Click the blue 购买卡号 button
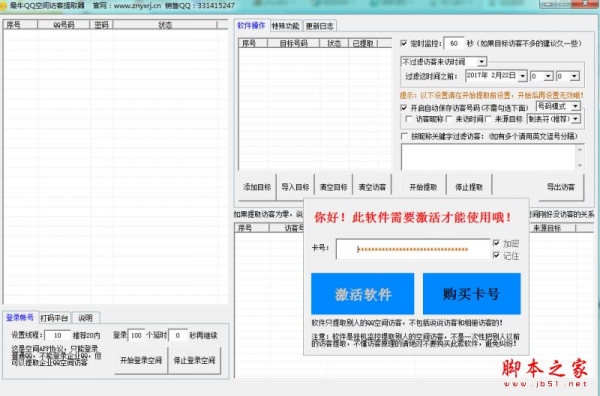 (x=471, y=294)
